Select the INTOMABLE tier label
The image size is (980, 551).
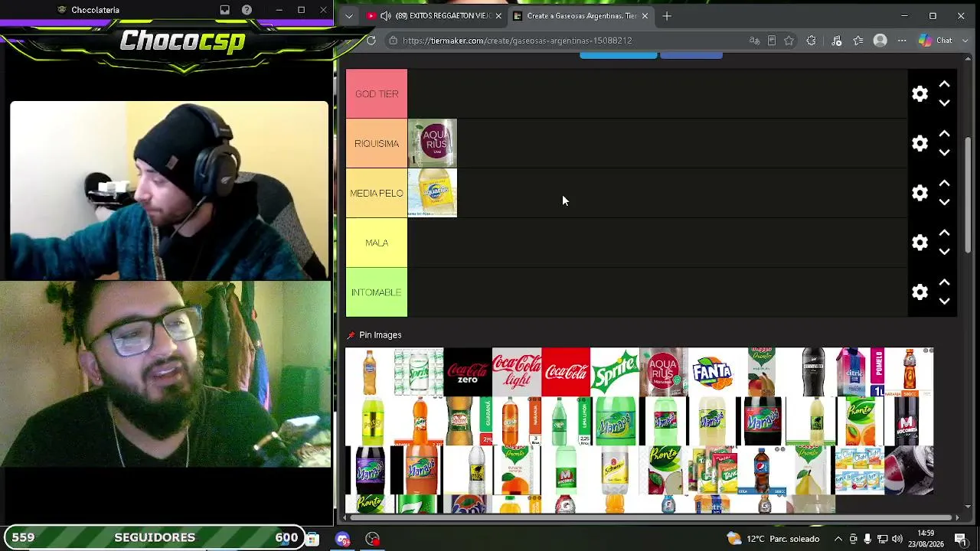click(377, 292)
